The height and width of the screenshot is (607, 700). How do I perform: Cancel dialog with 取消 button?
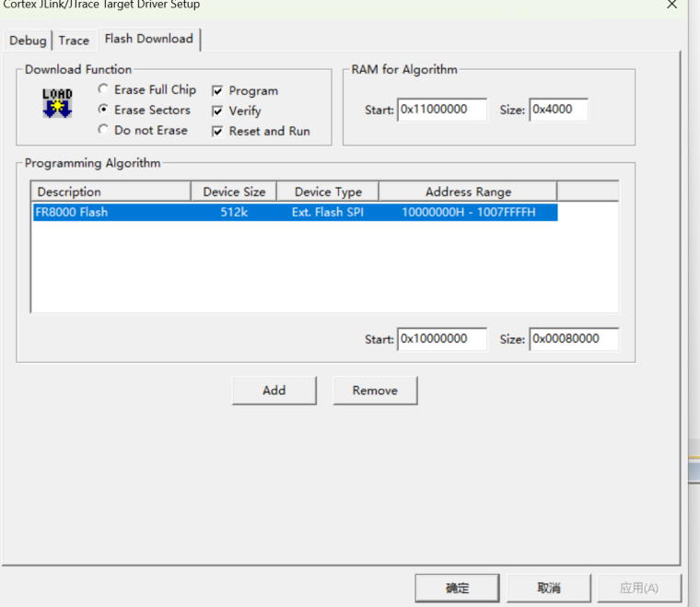point(548,588)
